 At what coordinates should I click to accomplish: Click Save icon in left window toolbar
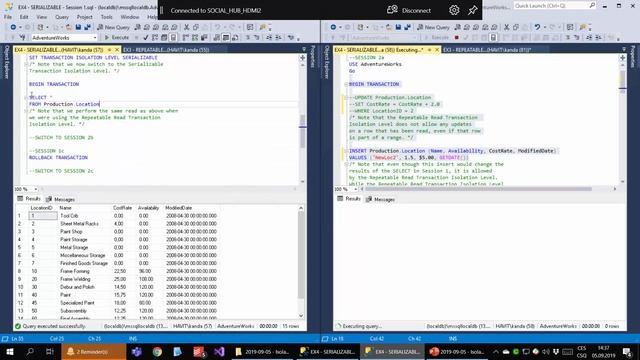point(78,27)
